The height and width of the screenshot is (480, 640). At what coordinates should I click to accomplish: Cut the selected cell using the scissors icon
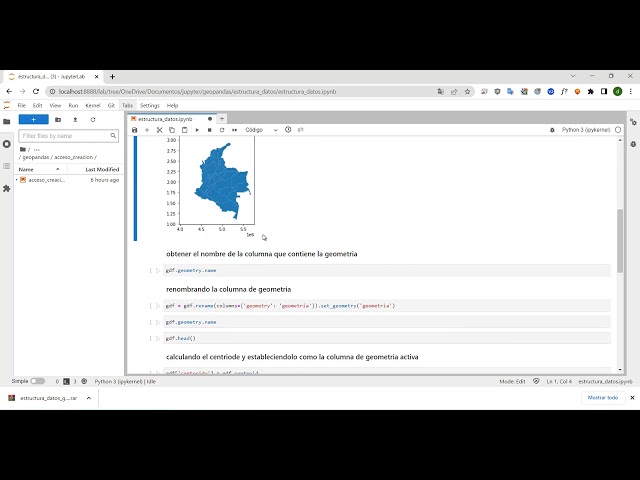click(x=160, y=130)
